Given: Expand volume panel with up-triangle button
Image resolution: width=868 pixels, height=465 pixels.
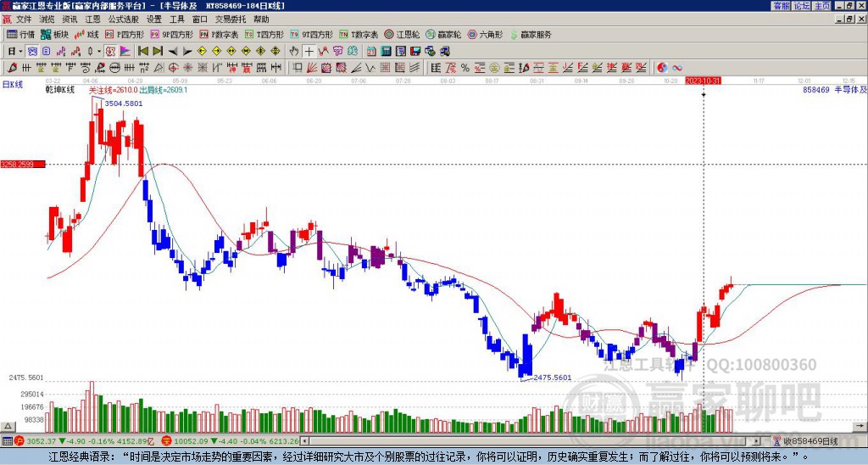Looking at the screenshot, I should pos(8,426).
